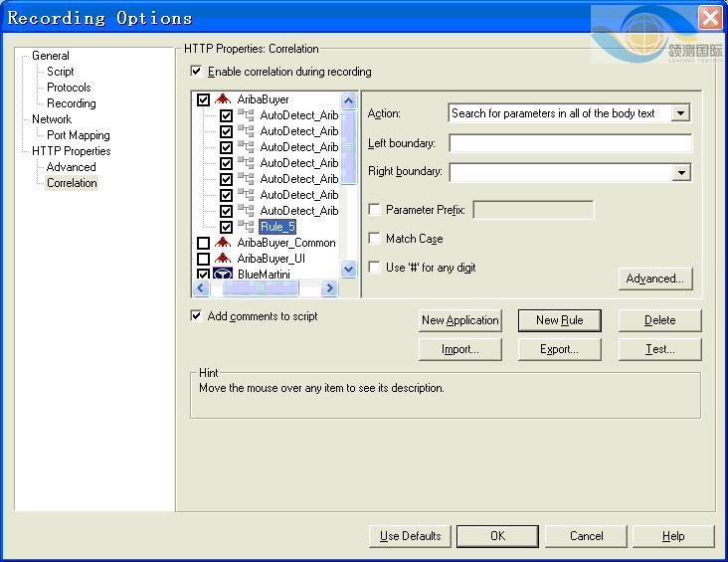This screenshot has width=728, height=562.
Task: Select the HTTP Properties node
Action: [x=71, y=151]
